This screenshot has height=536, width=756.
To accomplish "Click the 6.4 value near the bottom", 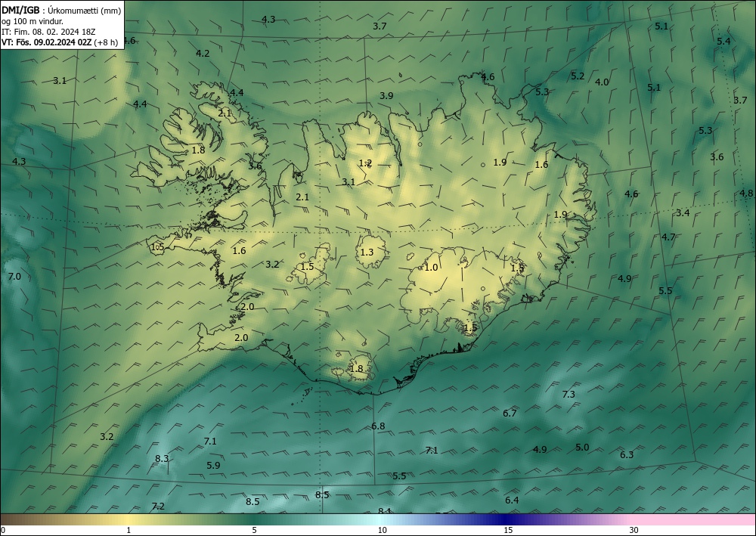I will point(512,500).
